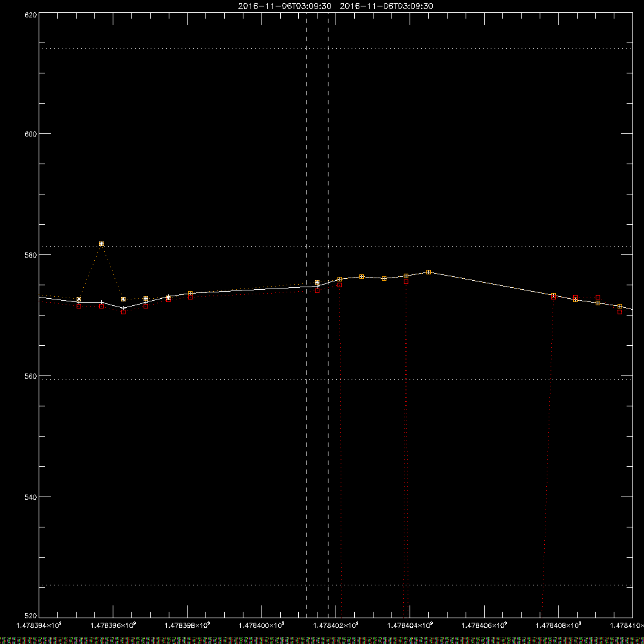Select the 1.478404×10⁹ x-axis label

pyautogui.click(x=410, y=625)
